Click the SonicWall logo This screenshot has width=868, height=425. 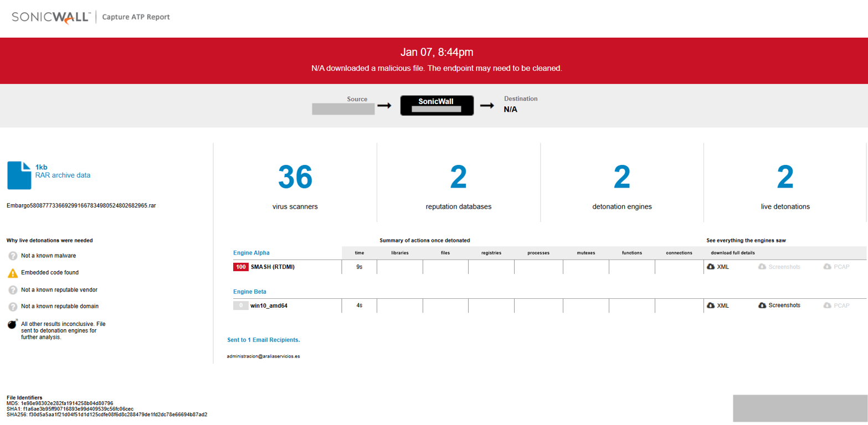tap(50, 17)
